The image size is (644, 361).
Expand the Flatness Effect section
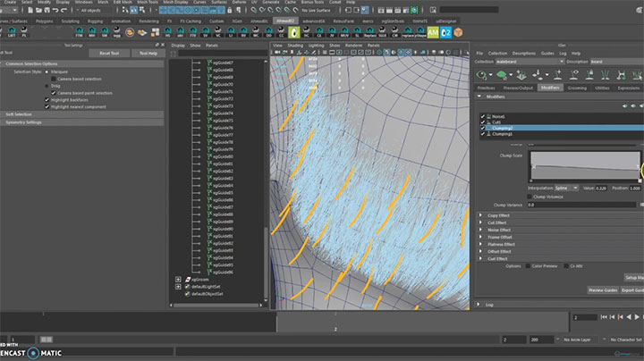pos(481,244)
